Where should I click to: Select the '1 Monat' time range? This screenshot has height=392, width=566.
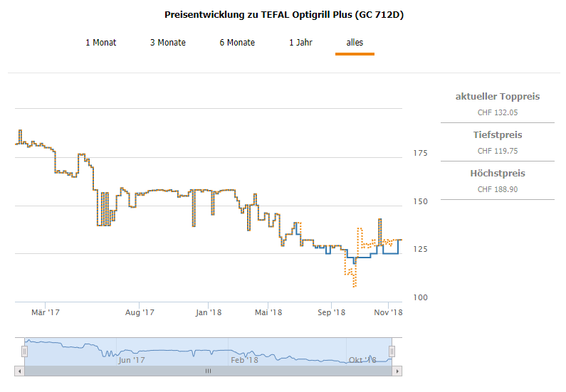(101, 43)
